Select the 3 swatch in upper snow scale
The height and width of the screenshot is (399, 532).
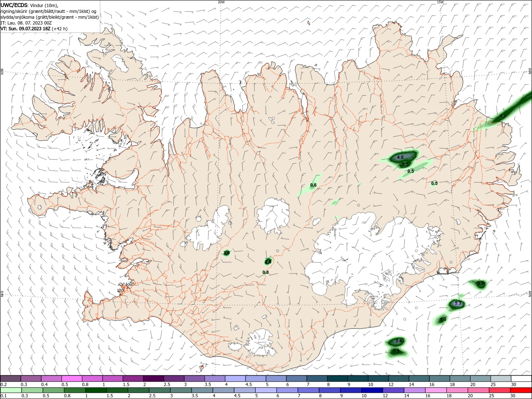194,379
